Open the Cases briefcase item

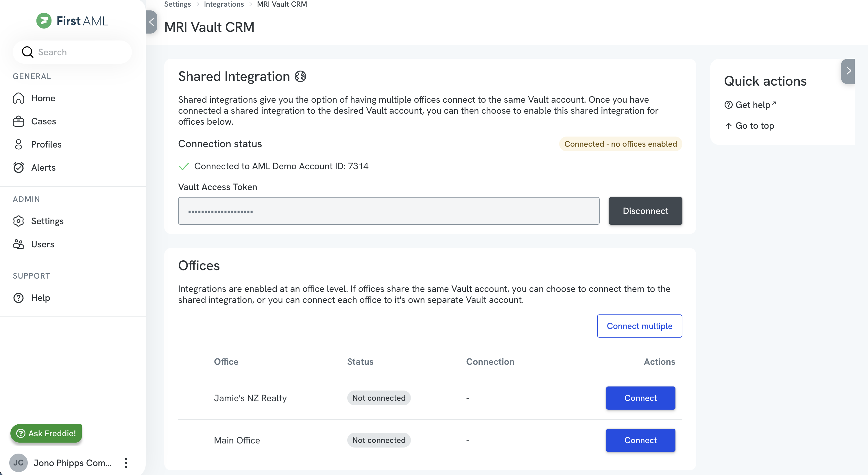43,121
